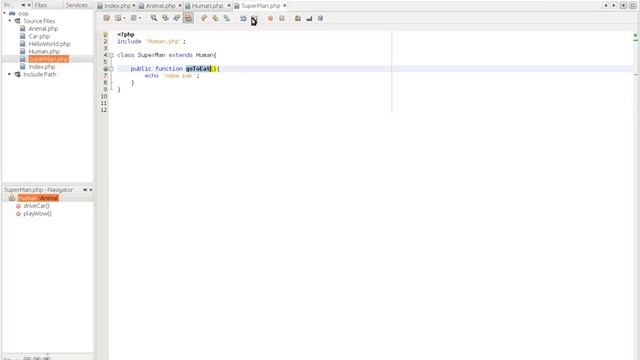The width and height of the screenshot is (640, 360).
Task: Select the Source Files tree node
Action: click(x=39, y=21)
